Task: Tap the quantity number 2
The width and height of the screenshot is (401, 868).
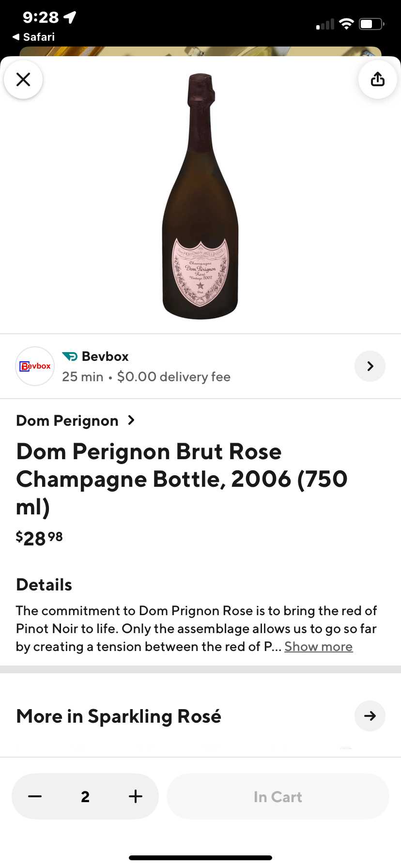Action: (85, 796)
